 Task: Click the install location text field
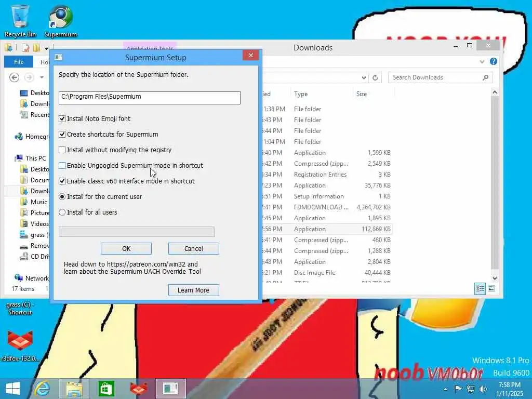tap(150, 98)
